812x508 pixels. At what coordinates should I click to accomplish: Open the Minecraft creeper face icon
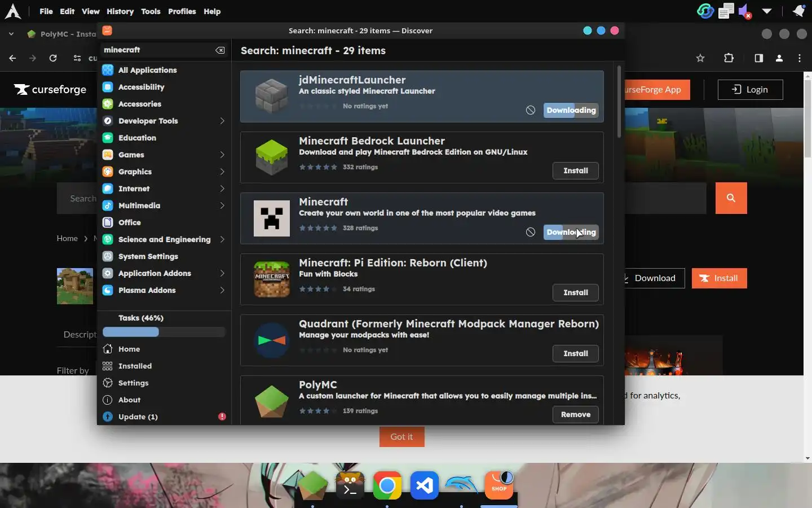[272, 218]
